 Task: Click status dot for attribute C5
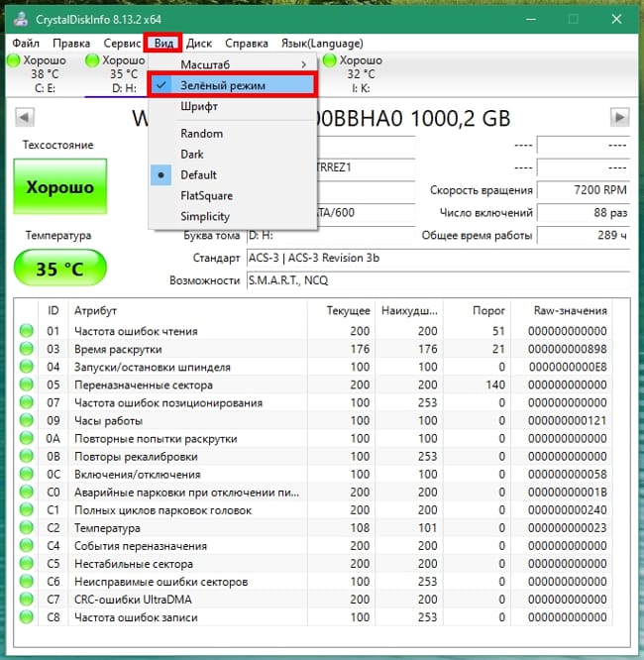(27, 564)
